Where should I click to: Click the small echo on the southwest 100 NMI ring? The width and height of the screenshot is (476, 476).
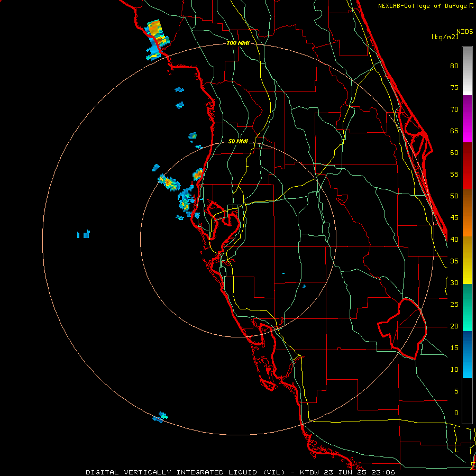pyautogui.click(x=160, y=417)
